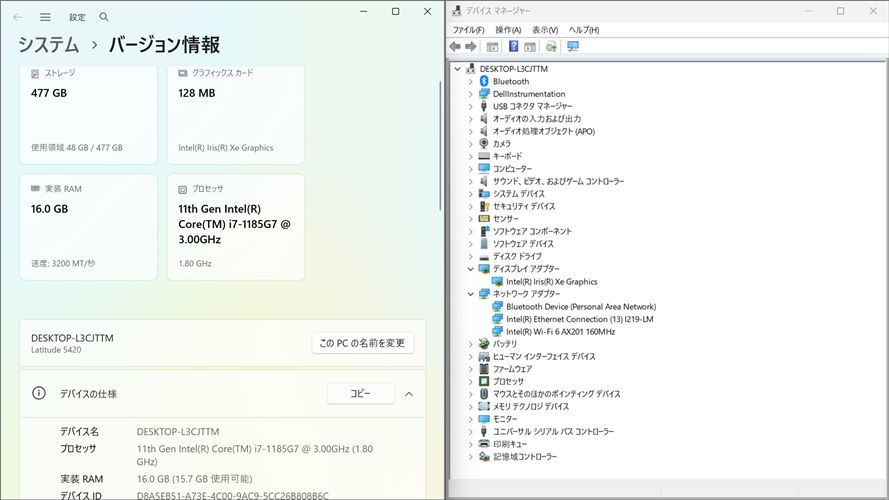This screenshot has height=500, width=889.
Task: Expand the バッテリ category
Action: (x=471, y=344)
